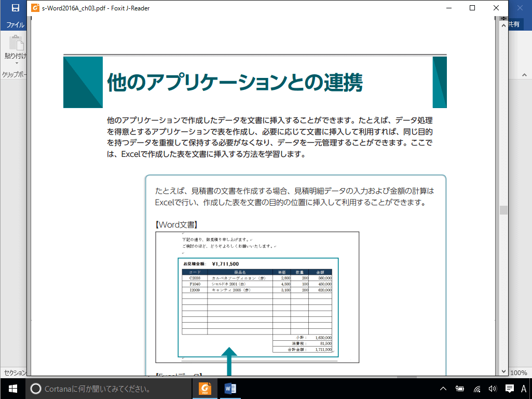This screenshot has width=532, height=399.
Task: Expand hidden icons in the system tray
Action: (443, 388)
